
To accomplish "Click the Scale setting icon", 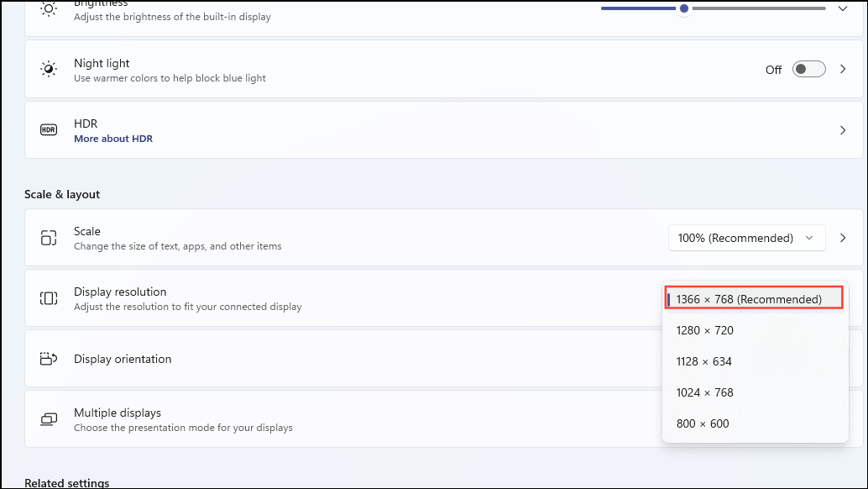I will point(48,237).
